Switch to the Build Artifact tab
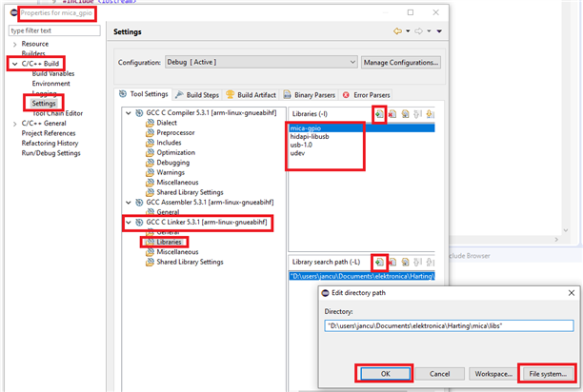The width and height of the screenshot is (583, 392). pos(251,95)
